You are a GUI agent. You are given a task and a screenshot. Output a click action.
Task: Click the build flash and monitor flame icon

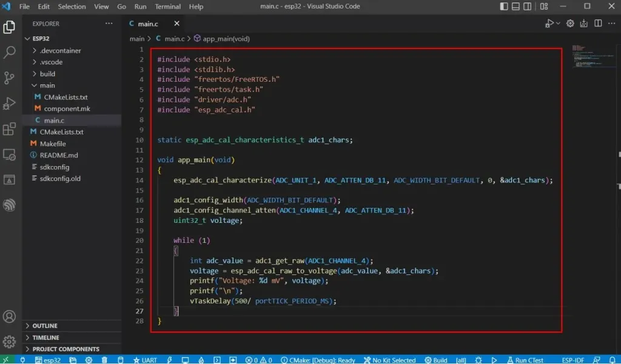[201, 360]
